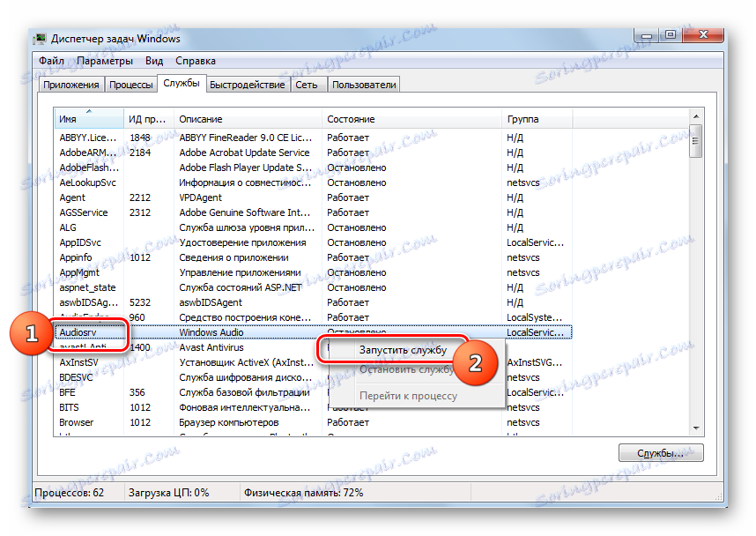
Task: Select the Службы tab
Action: pos(182,83)
